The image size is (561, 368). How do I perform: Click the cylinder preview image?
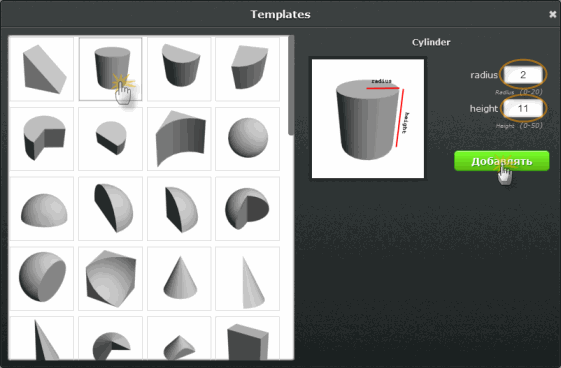click(368, 119)
